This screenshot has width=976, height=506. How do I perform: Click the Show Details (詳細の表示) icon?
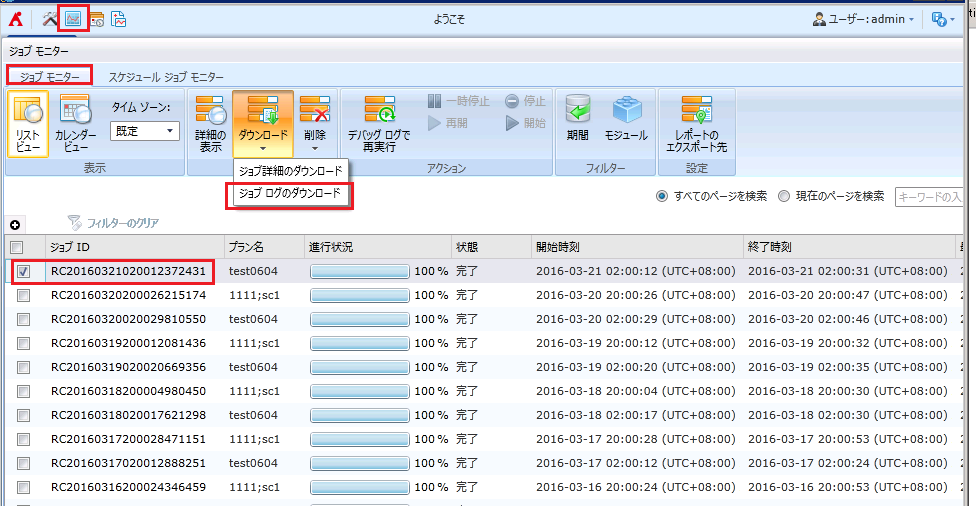pos(210,123)
